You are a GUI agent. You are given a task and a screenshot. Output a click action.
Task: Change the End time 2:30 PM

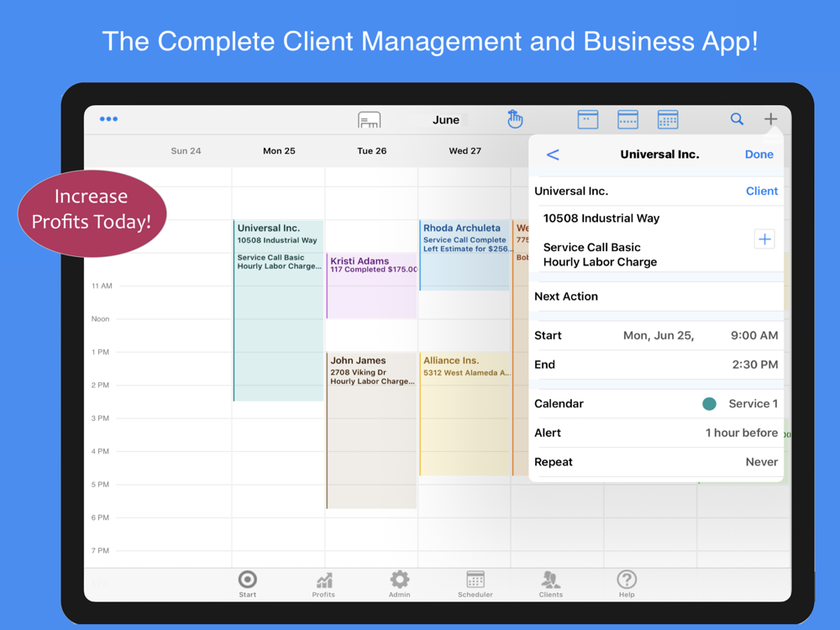[x=755, y=365]
